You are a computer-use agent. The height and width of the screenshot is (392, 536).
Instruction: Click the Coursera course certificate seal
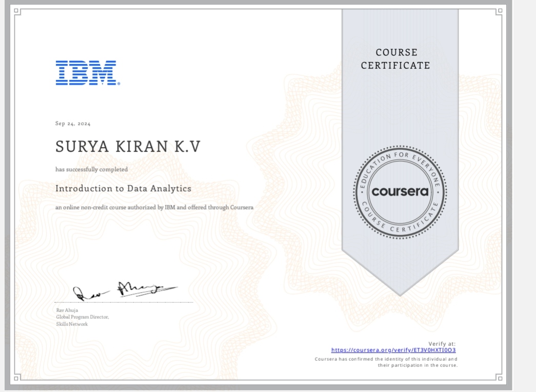tap(400, 192)
